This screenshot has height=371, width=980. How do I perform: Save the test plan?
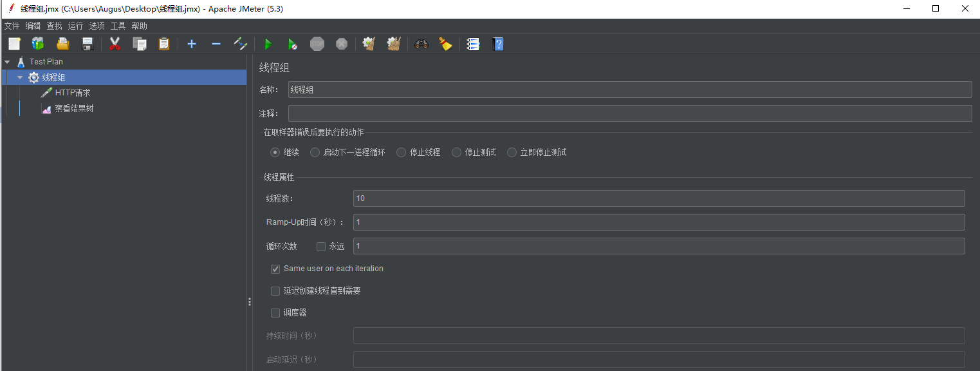(88, 44)
